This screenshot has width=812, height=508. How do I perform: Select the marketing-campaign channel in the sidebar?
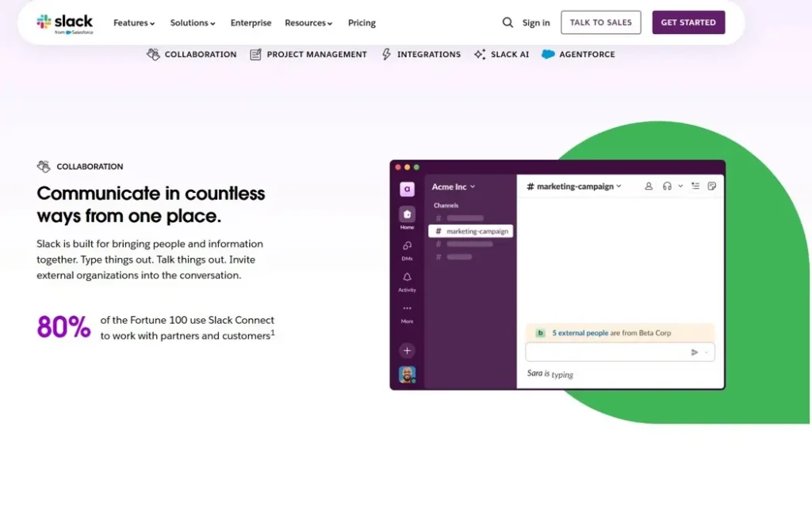pos(471,231)
